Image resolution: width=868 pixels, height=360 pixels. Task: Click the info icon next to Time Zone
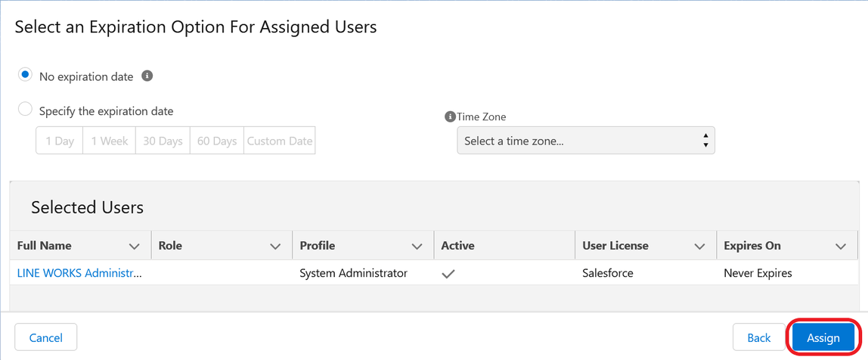pos(450,117)
